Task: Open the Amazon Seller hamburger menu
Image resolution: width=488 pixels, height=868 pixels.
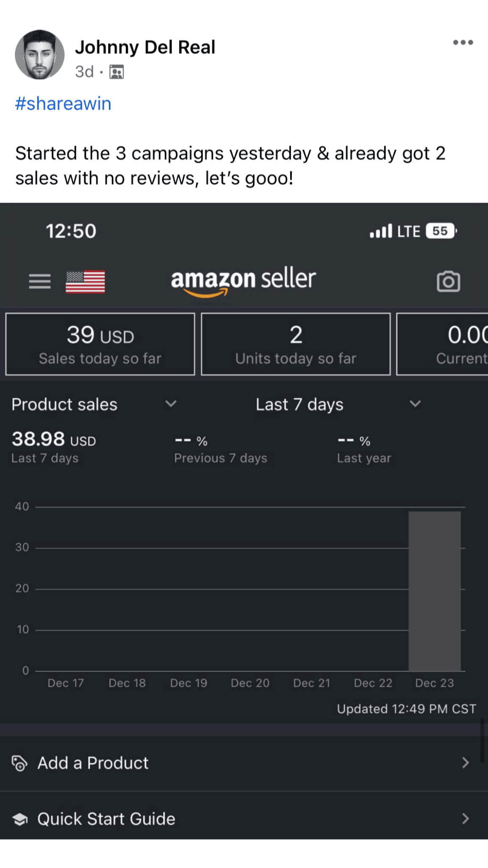Action: coord(40,281)
